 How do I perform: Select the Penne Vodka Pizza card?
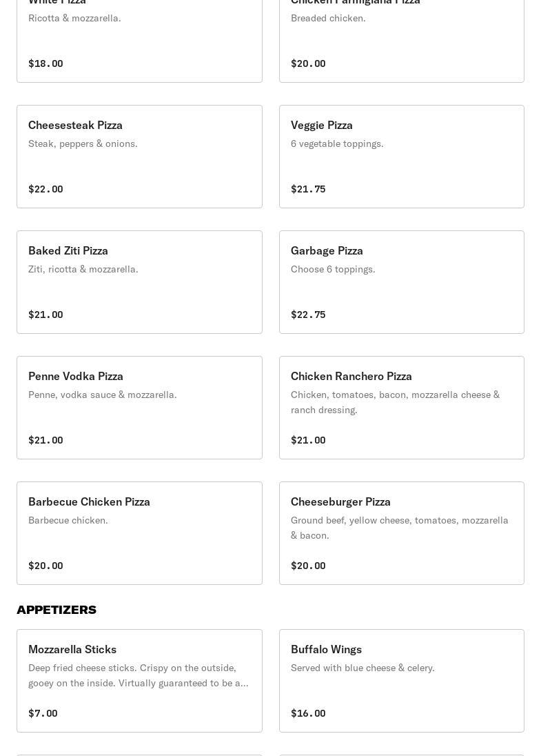coord(139,408)
